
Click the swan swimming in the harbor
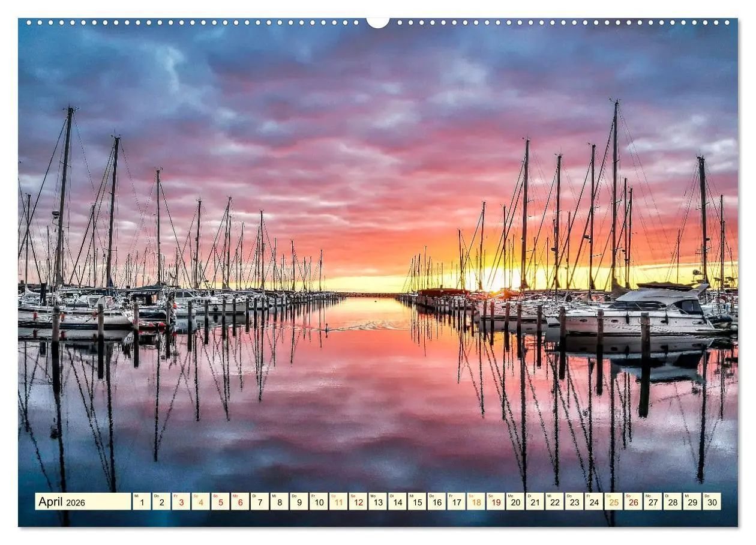pos(327,327)
